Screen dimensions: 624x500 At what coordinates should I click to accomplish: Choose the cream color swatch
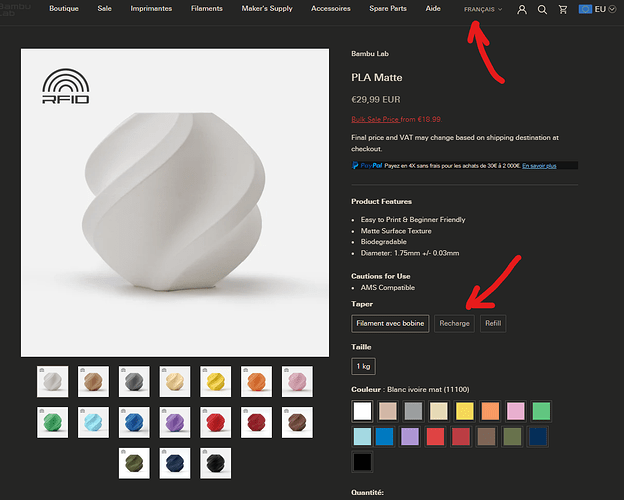click(439, 411)
